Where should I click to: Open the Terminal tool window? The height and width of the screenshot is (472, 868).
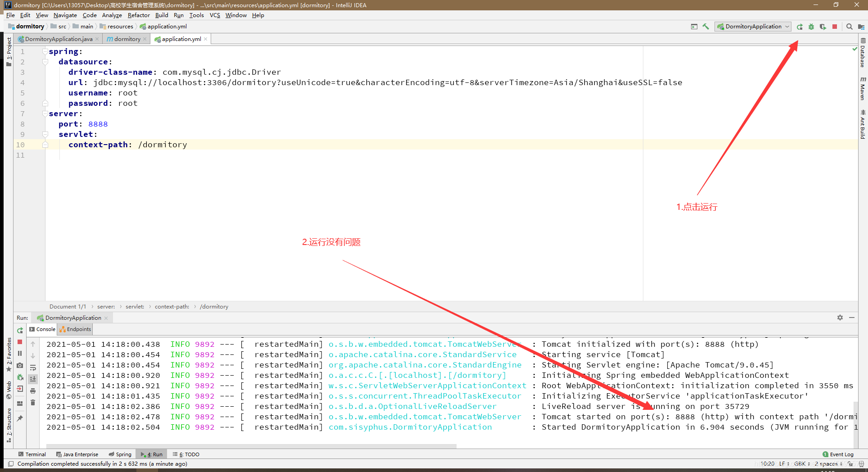click(x=32, y=454)
